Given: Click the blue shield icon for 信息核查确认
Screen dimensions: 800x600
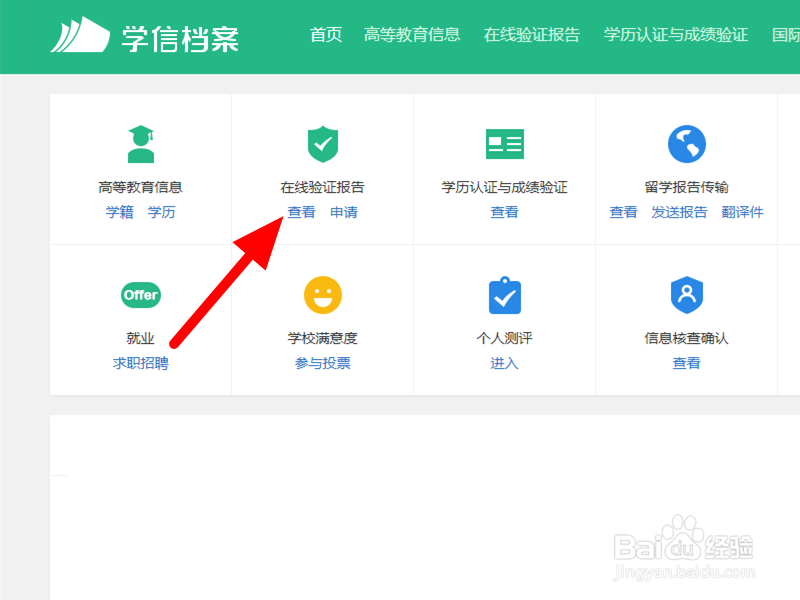Looking at the screenshot, I should 686,295.
